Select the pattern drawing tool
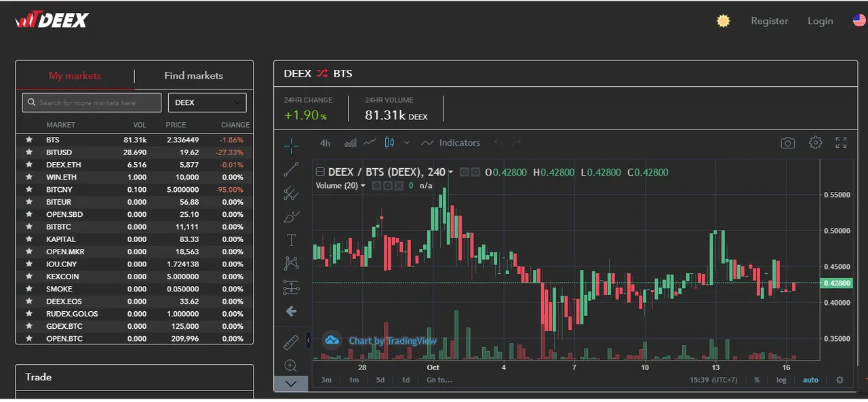 click(x=291, y=263)
